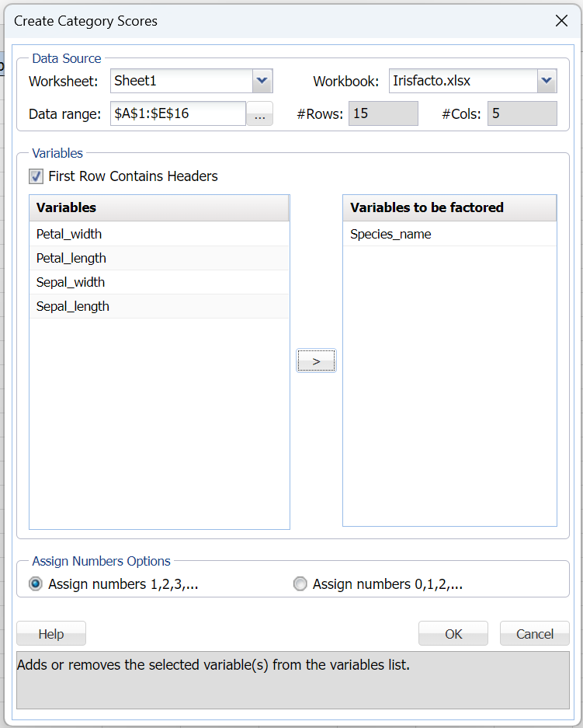Open the Worksheet dropdown arrow
The image size is (583, 728).
(x=262, y=81)
